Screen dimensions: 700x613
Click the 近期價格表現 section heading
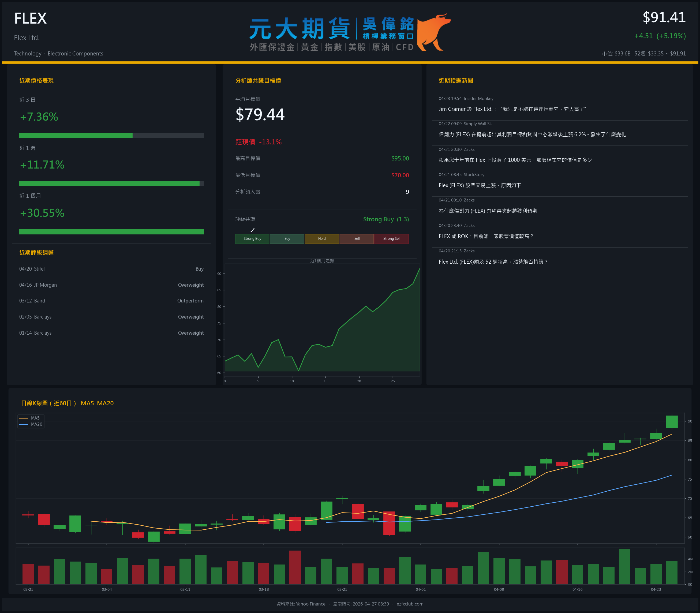pos(37,80)
